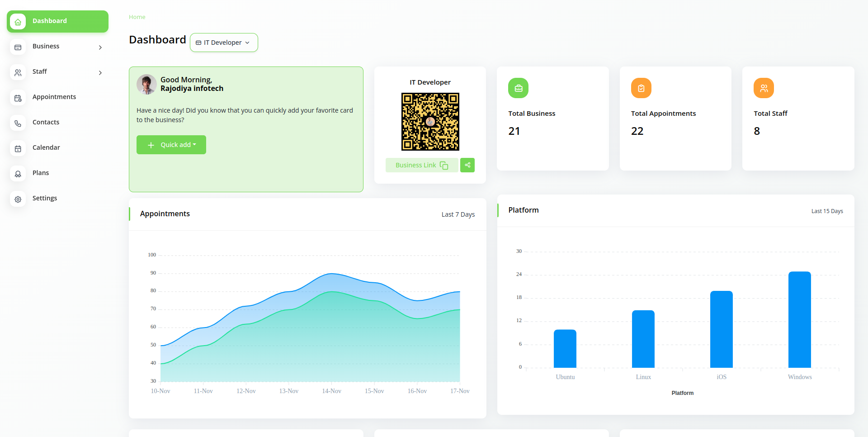Click the Total Business briefcase icon
This screenshot has width=868, height=437.
[x=518, y=88]
